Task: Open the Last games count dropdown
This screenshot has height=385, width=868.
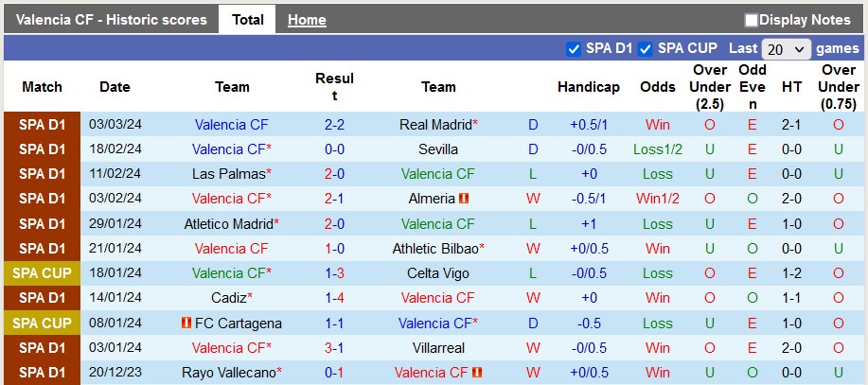Action: (x=787, y=49)
